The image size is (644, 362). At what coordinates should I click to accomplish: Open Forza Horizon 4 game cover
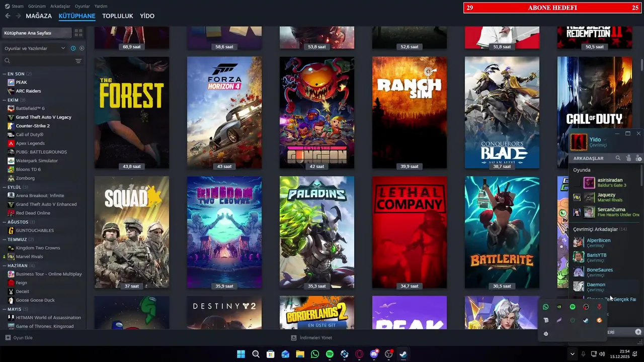click(x=224, y=113)
